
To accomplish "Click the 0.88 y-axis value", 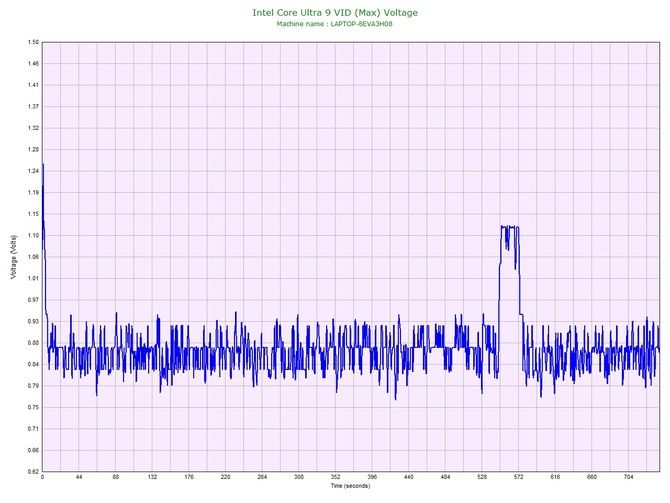I will pos(33,343).
